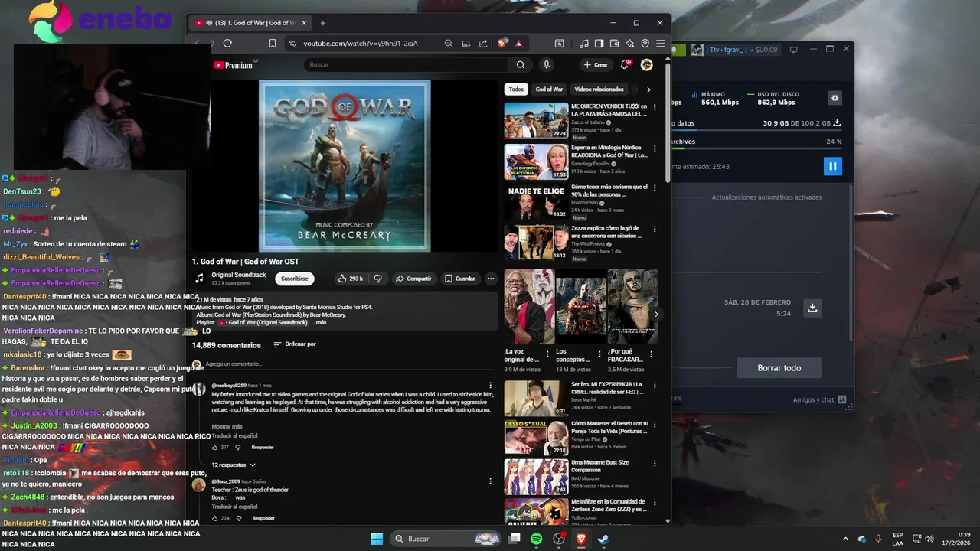Screen dimensions: 980x551
Task: Click Mostrar más on the @naoboyz8259 comment
Action: coord(227,426)
